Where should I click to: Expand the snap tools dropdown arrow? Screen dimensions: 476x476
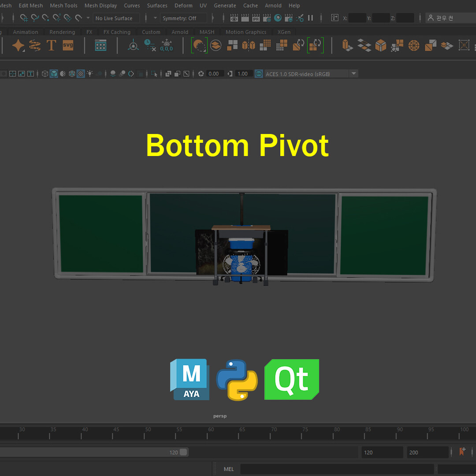88,18
